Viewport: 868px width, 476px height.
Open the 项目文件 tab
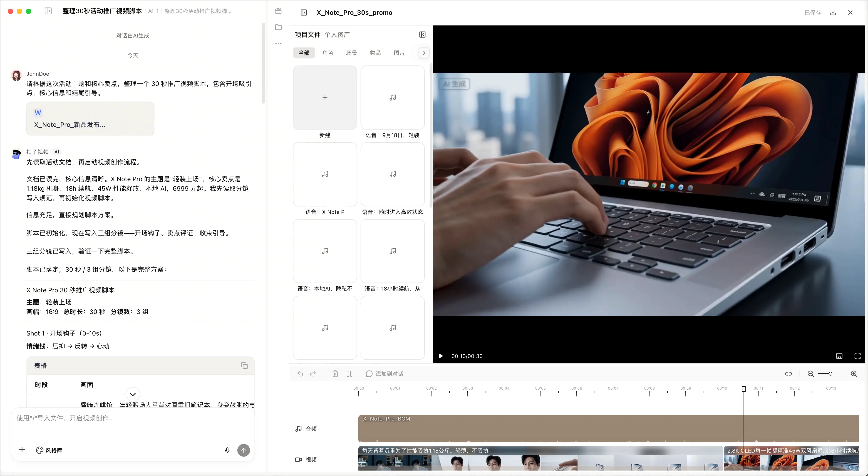click(308, 34)
